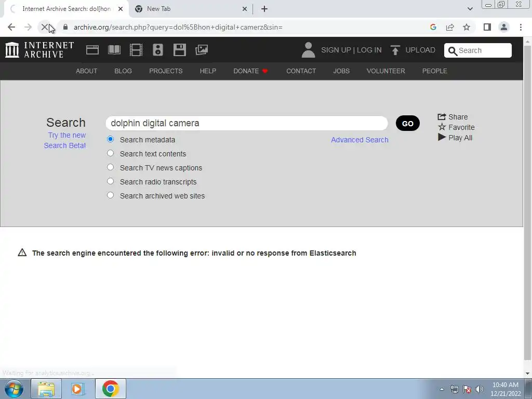The width and height of the screenshot is (532, 399).
Task: Open the CONTACT menu item
Action: pos(301,71)
